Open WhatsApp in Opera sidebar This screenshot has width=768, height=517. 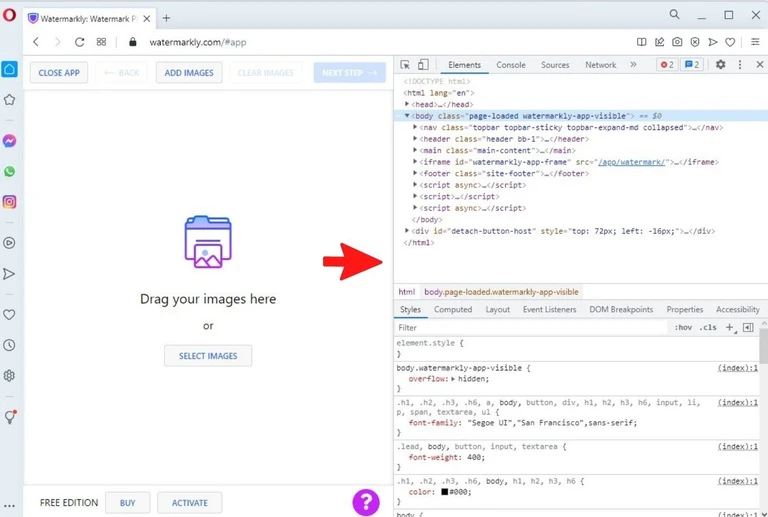click(x=9, y=171)
